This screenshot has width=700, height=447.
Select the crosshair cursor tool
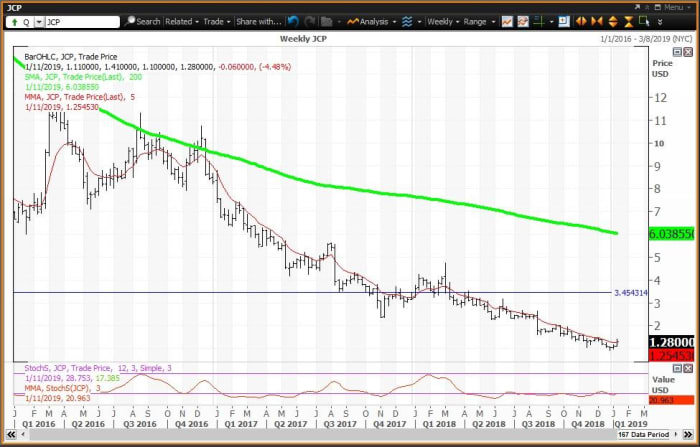click(x=524, y=20)
